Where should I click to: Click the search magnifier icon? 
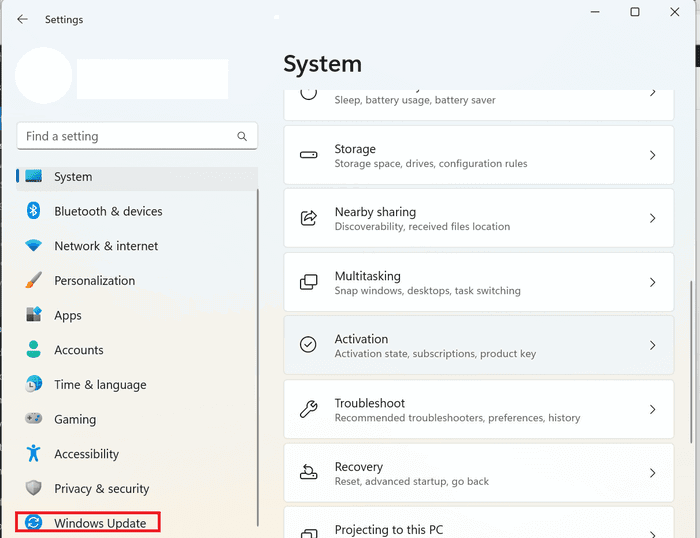[x=242, y=136]
